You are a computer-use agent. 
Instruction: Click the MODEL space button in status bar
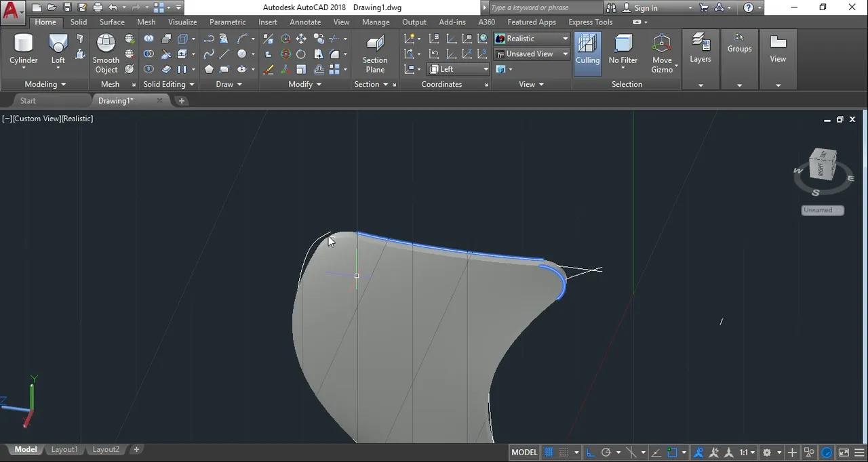tap(524, 453)
